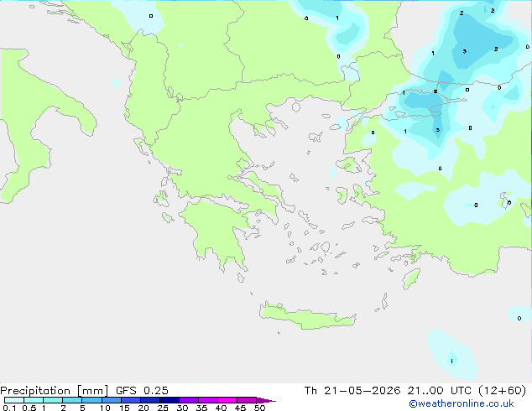The height and width of the screenshot is (411, 532).
Task: Select the 5–10 mm legend color swatch
Action: click(x=91, y=400)
